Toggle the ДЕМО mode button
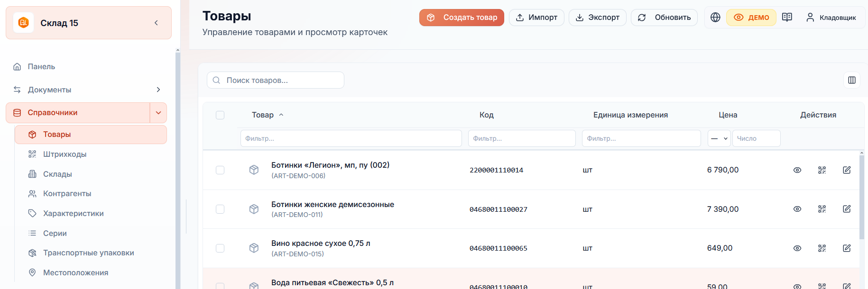The image size is (868, 289). [x=751, y=18]
